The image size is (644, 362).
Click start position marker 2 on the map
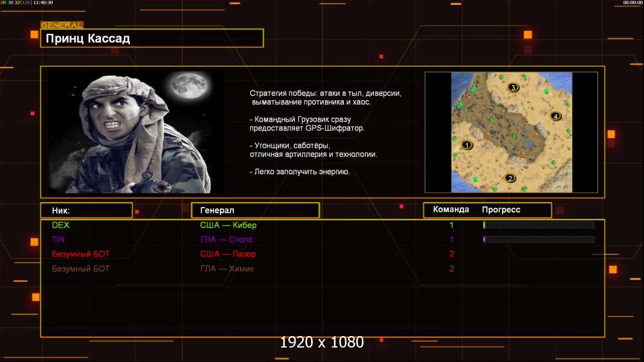pyautogui.click(x=510, y=178)
